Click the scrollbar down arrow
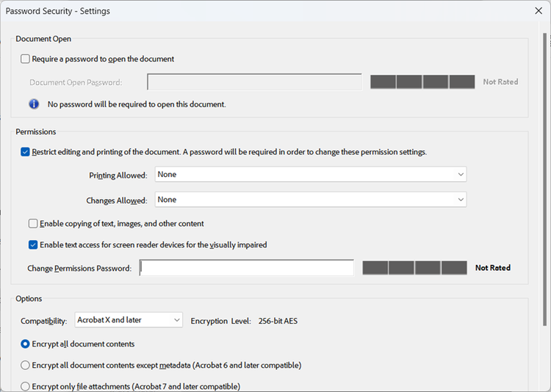Image resolution: width=551 pixels, height=392 pixels. pos(544,385)
